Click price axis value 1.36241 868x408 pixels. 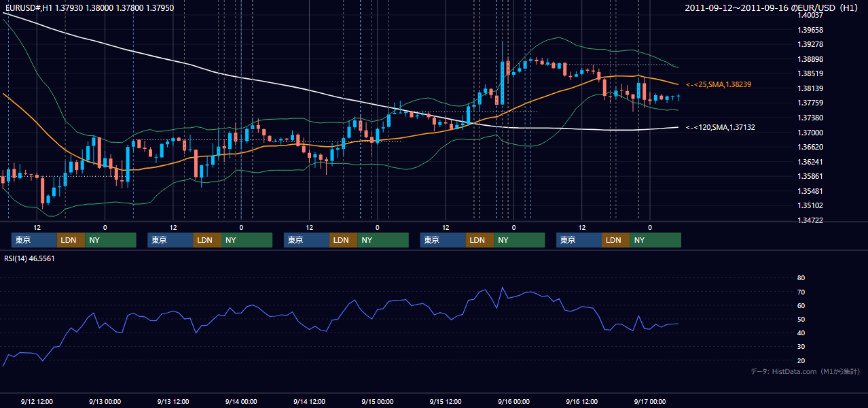(810, 162)
